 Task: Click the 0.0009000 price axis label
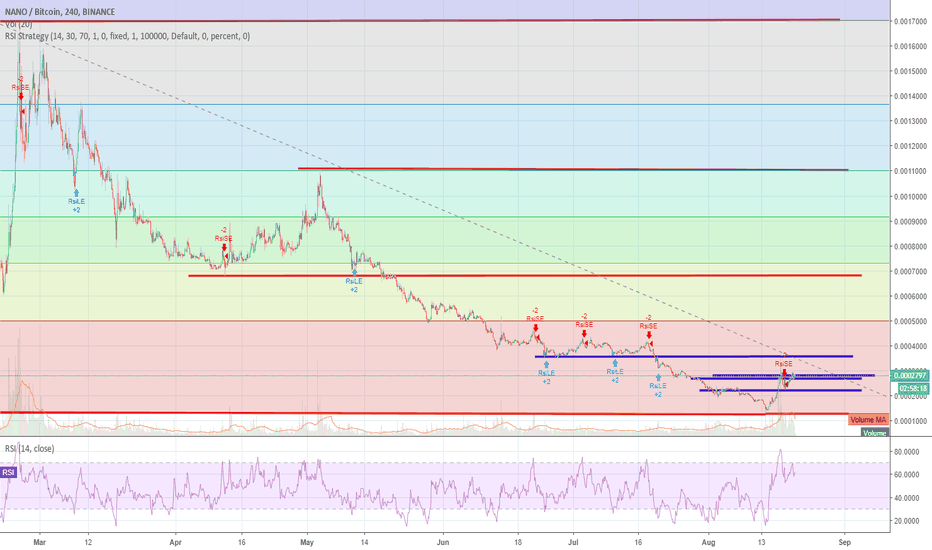[911, 222]
